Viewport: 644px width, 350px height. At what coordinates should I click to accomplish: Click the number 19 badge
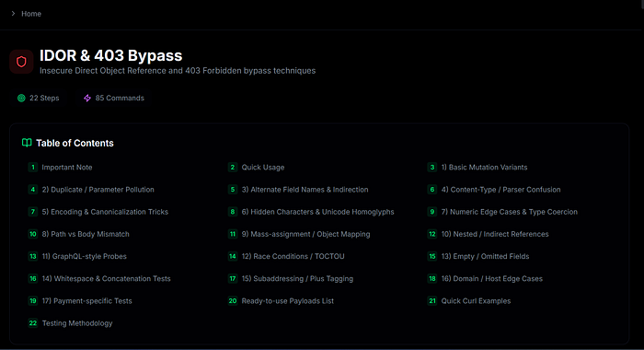click(33, 300)
